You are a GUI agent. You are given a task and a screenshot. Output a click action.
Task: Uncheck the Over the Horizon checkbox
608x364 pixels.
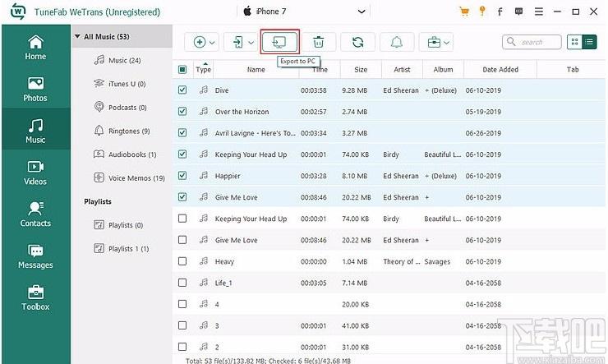[182, 111]
